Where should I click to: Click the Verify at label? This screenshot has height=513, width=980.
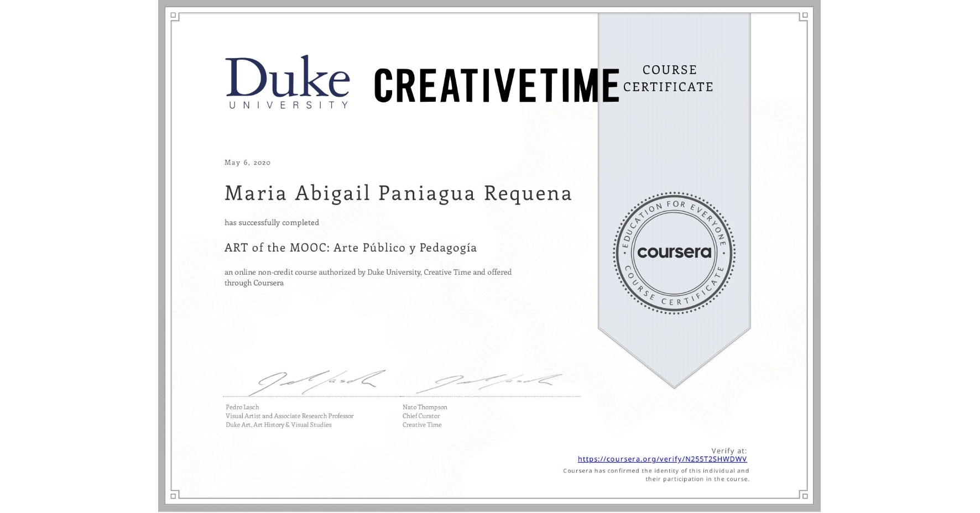[x=729, y=449]
